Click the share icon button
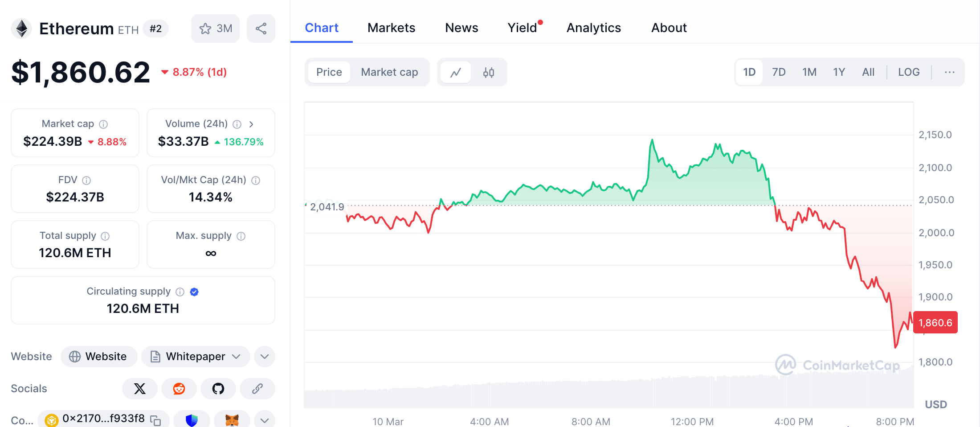The width and height of the screenshot is (980, 427). (261, 29)
